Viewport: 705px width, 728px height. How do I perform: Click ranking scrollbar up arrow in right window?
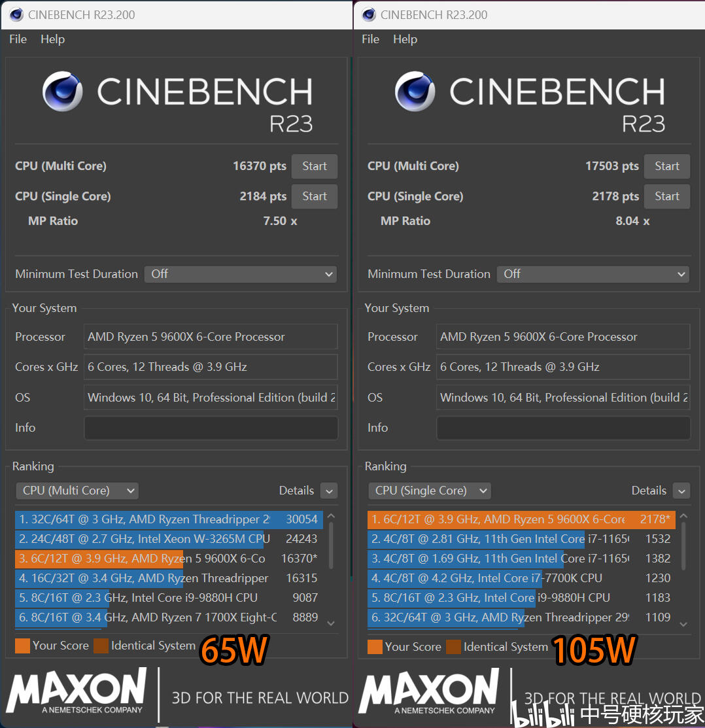click(x=683, y=516)
